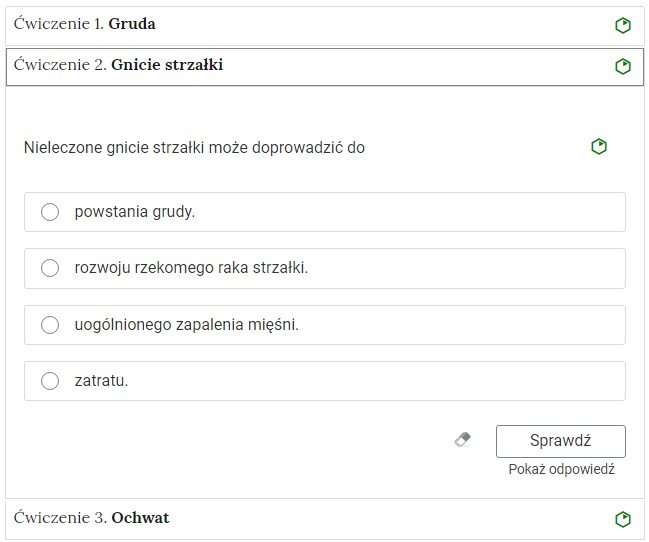Select the uogólnionego zapalenia mięśni radio button
This screenshot has width=649, height=542.
click(50, 325)
